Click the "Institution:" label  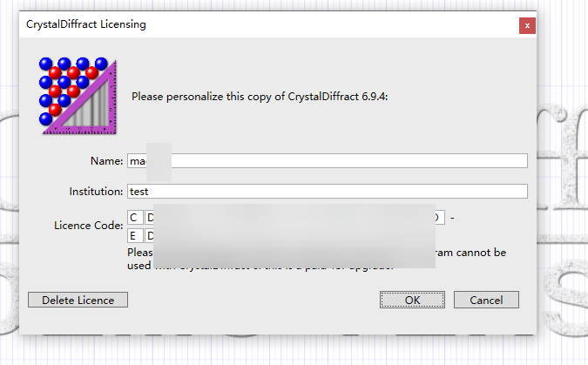96,192
